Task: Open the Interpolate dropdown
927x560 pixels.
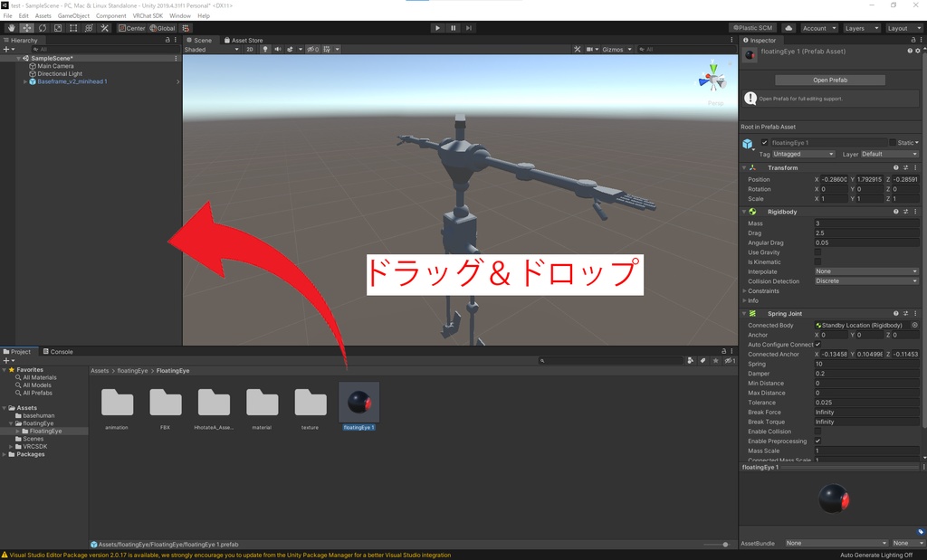Action: tap(865, 271)
